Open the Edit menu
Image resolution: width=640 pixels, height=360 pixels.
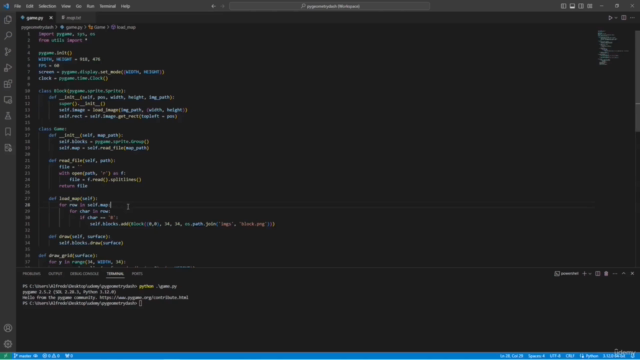pos(29,6)
